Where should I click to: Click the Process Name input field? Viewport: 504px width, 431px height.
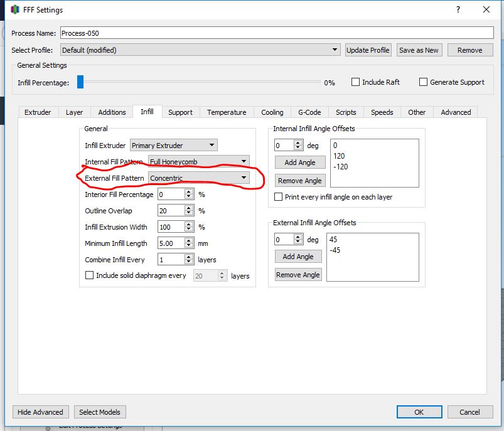pyautogui.click(x=277, y=33)
